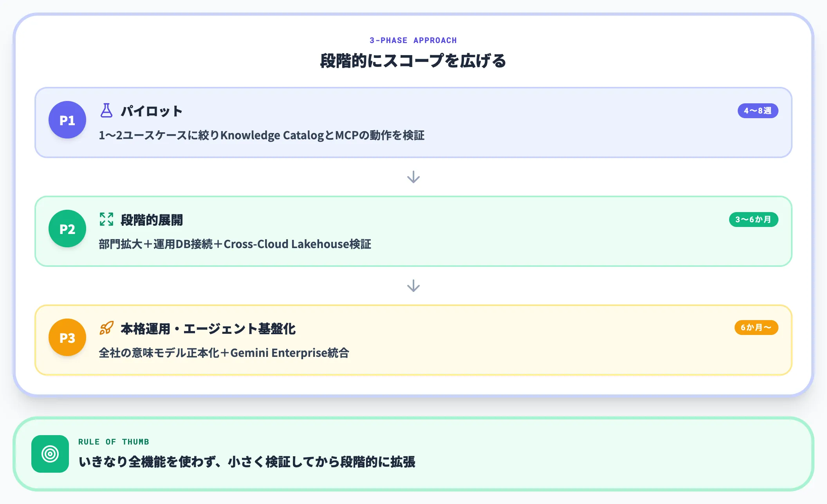Screen dimensions: 827x504
Task: Select the RULE OF THUMB heading
Action: 114,442
